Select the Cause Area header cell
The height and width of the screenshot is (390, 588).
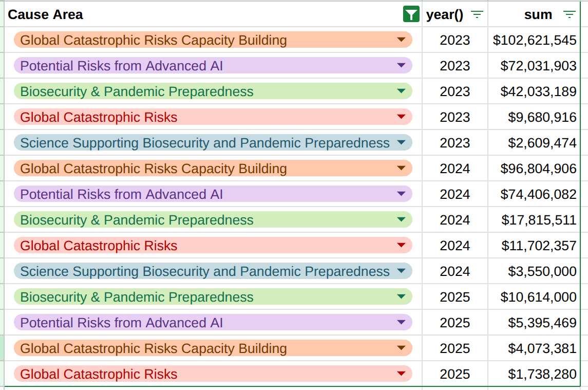pos(205,14)
